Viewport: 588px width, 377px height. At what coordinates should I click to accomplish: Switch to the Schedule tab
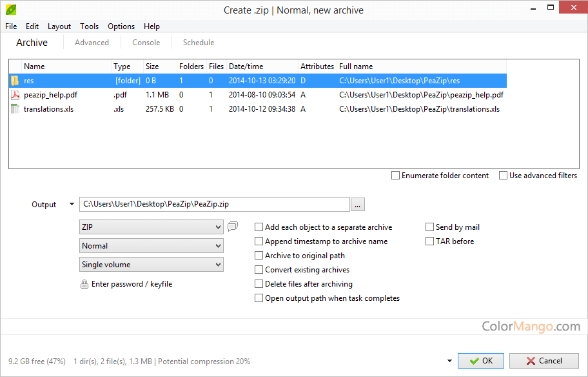[199, 43]
